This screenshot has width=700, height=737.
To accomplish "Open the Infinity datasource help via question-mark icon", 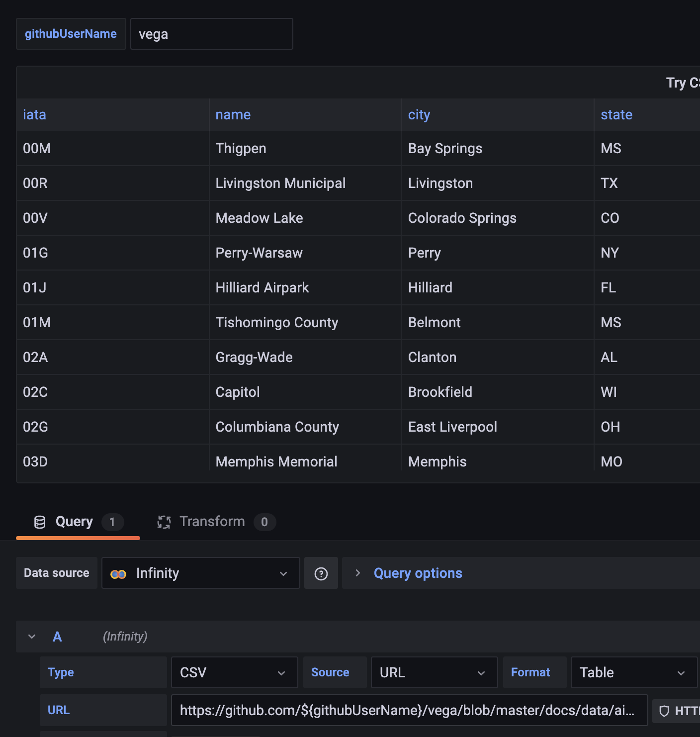I will point(321,572).
